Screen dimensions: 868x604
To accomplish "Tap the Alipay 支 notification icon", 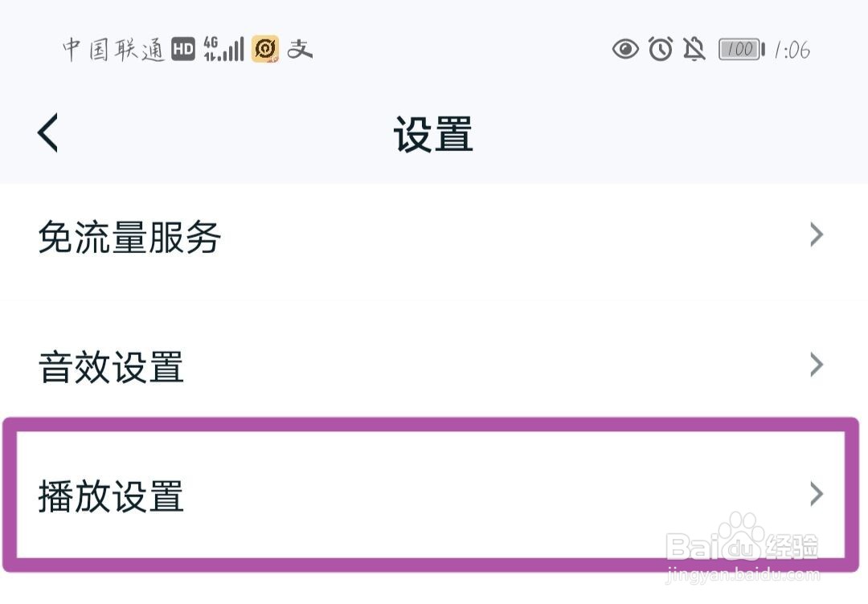I will pos(300,50).
